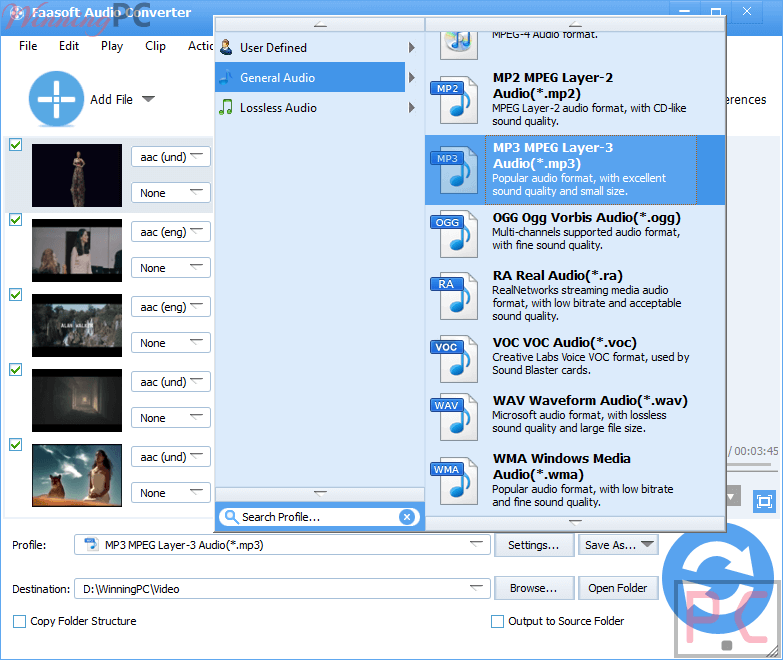Open first file's aac (und) audio dropdown
Viewport: 783px width, 660px height.
point(171,157)
